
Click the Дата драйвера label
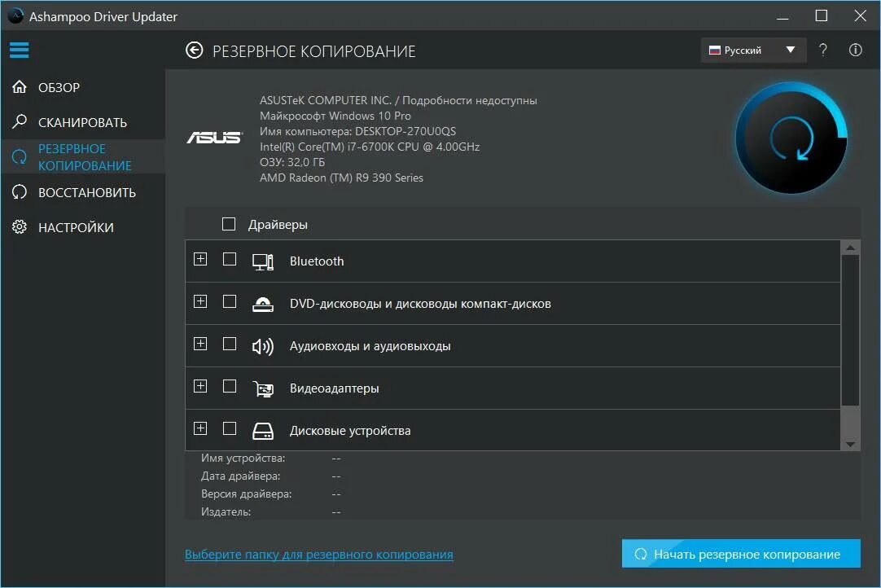pyautogui.click(x=241, y=476)
